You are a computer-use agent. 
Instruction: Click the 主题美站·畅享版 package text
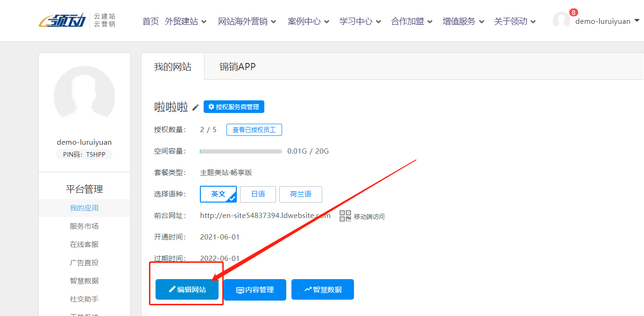point(226,172)
